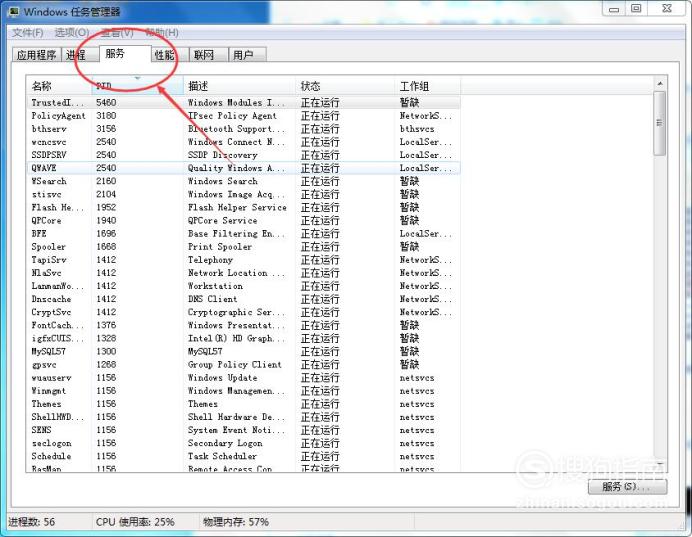Click the DNS Client description cell
692x537 pixels.
[x=212, y=299]
